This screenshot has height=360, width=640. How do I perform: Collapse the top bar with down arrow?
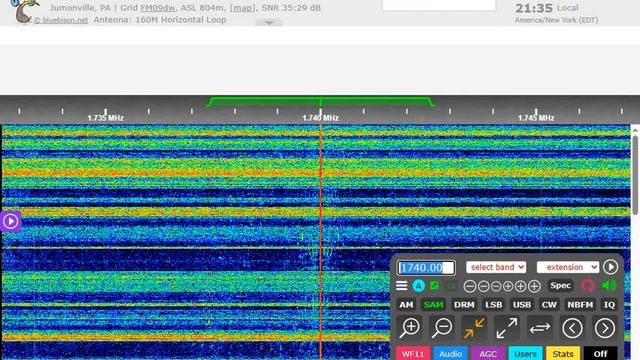[x=269, y=23]
